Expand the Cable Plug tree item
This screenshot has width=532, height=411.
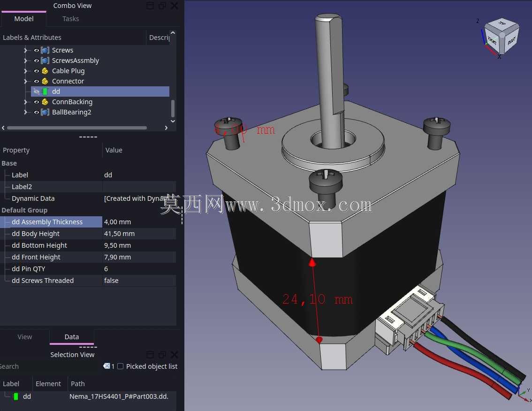point(25,71)
